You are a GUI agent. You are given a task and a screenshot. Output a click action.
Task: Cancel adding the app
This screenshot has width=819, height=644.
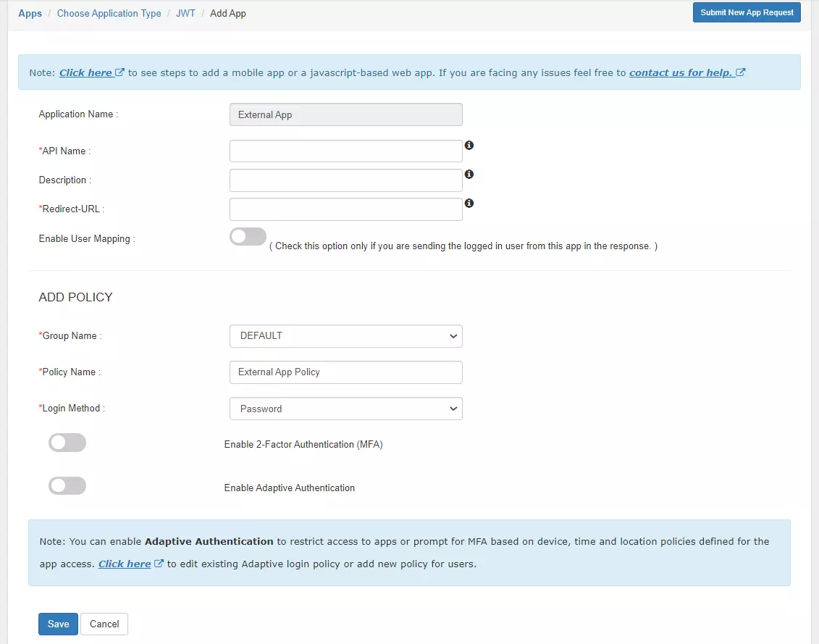coord(104,624)
